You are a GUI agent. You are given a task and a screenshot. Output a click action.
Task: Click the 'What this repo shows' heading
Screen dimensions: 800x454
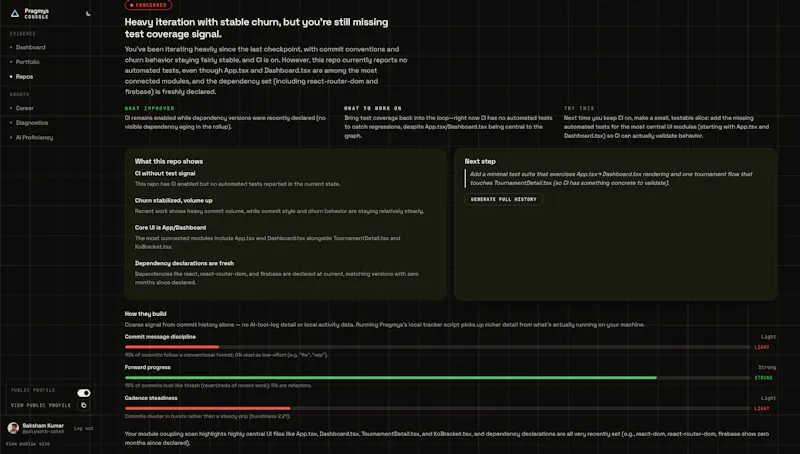(169, 161)
